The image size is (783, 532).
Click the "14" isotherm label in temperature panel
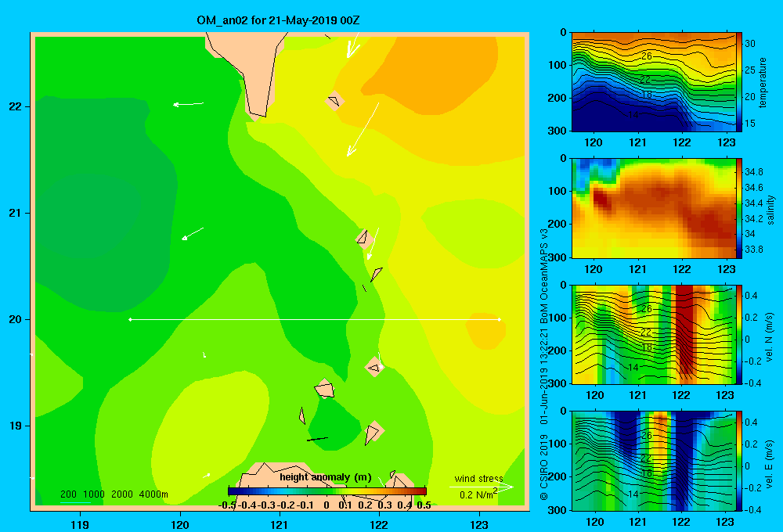coord(633,115)
